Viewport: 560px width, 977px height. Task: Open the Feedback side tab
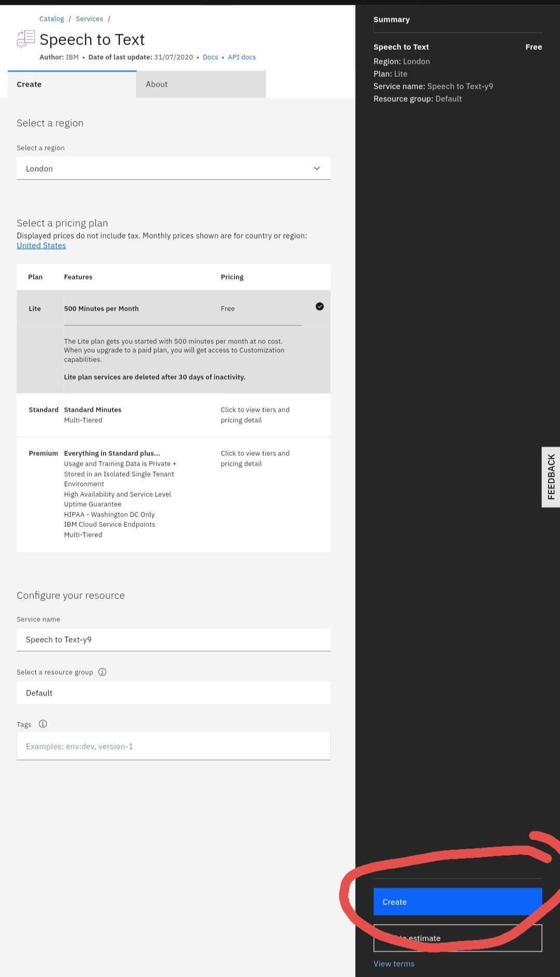coord(551,477)
